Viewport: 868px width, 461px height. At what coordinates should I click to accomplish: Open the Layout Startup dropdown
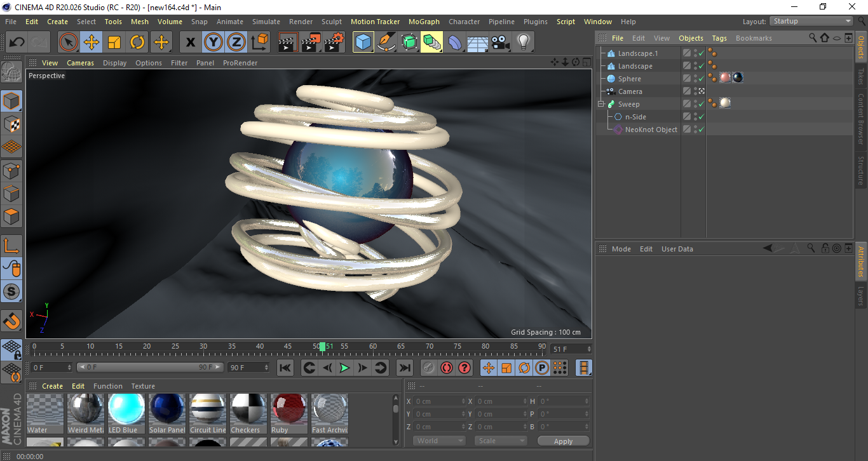(811, 21)
